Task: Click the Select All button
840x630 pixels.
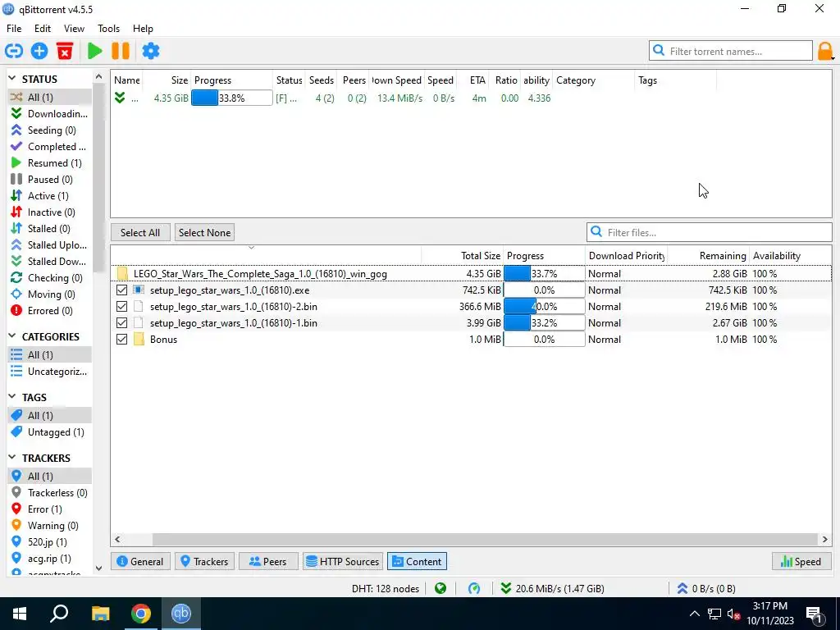Action: pos(140,232)
